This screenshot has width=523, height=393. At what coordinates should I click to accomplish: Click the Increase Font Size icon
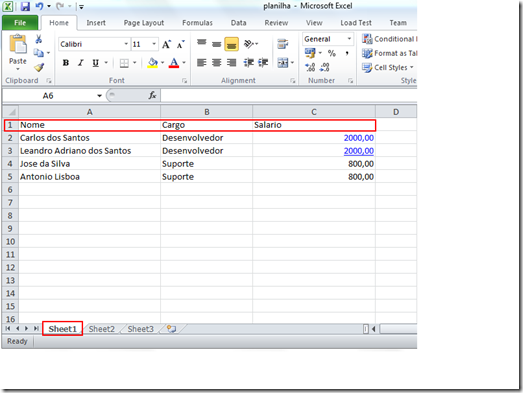click(166, 44)
